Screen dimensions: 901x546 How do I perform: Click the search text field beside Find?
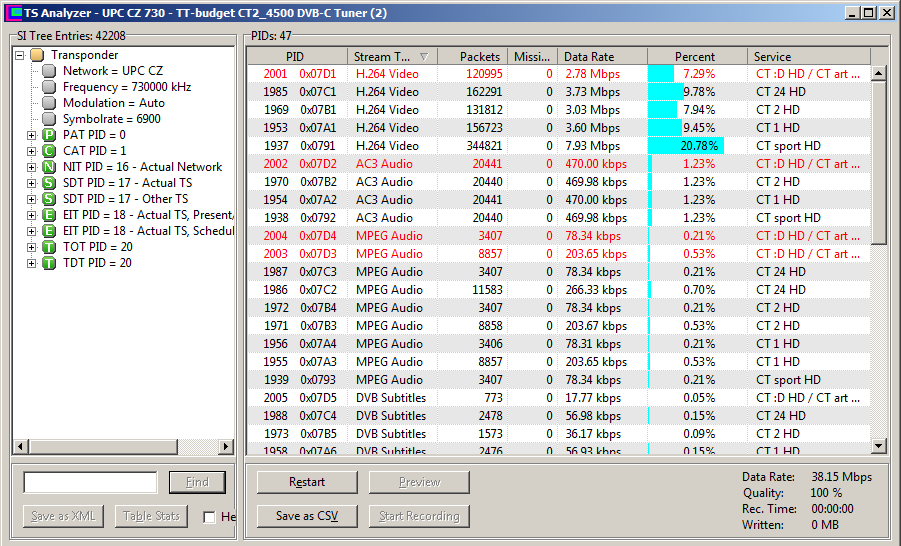click(90, 482)
